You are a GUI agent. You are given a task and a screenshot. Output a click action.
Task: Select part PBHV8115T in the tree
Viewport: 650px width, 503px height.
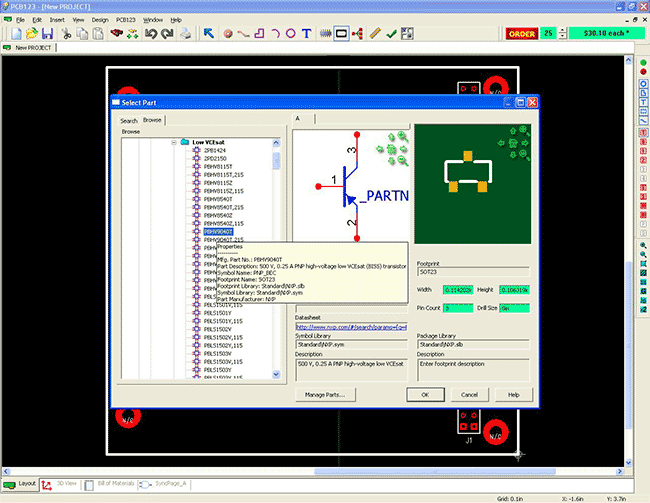point(218,166)
